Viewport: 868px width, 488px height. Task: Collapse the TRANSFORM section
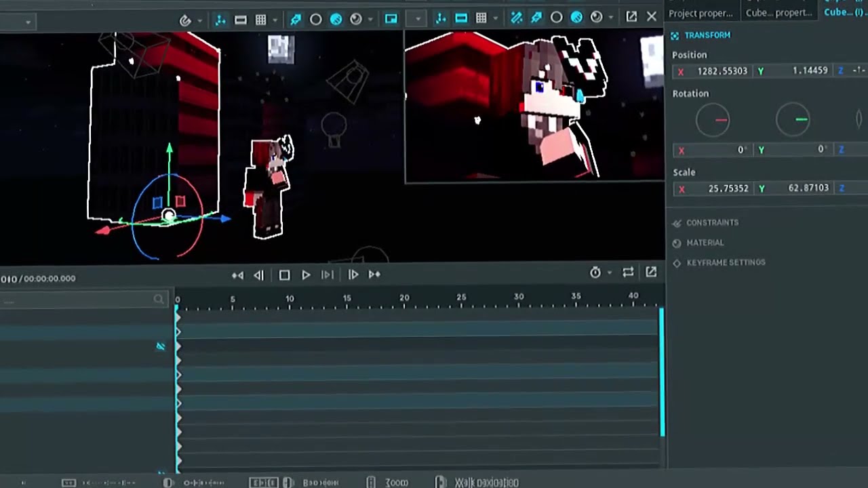[701, 35]
